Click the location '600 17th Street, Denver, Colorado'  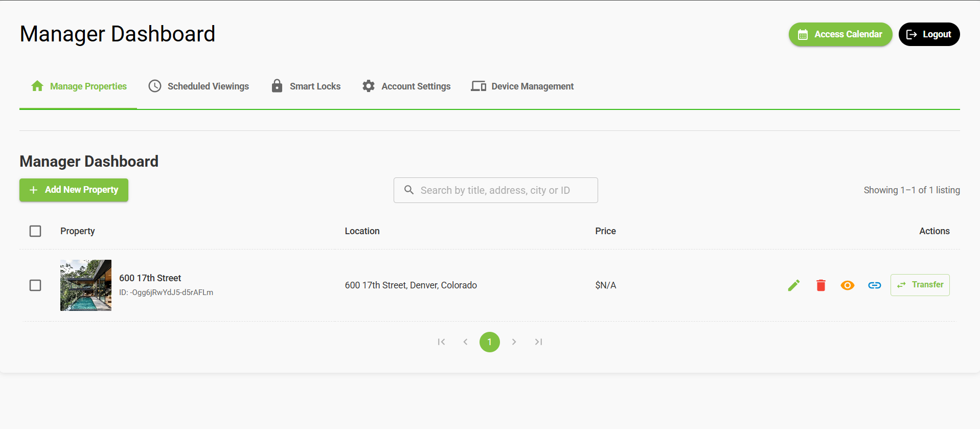[411, 285]
